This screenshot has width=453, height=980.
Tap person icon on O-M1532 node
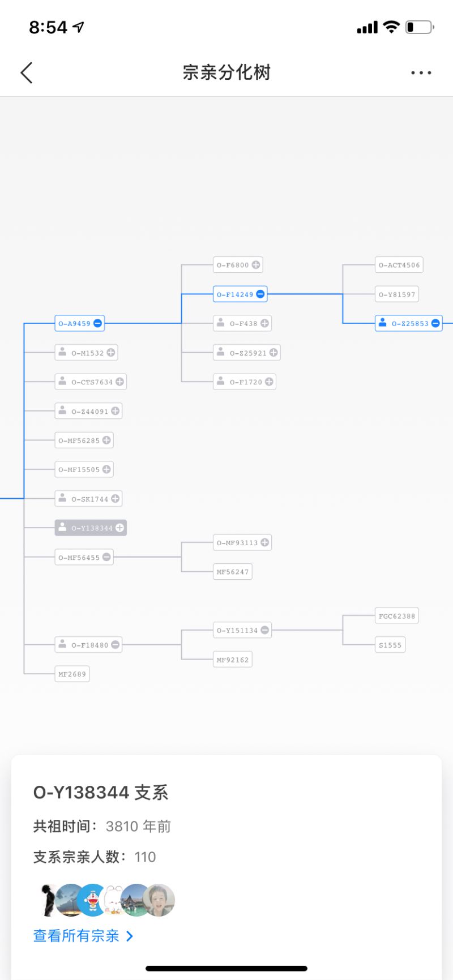pos(62,352)
